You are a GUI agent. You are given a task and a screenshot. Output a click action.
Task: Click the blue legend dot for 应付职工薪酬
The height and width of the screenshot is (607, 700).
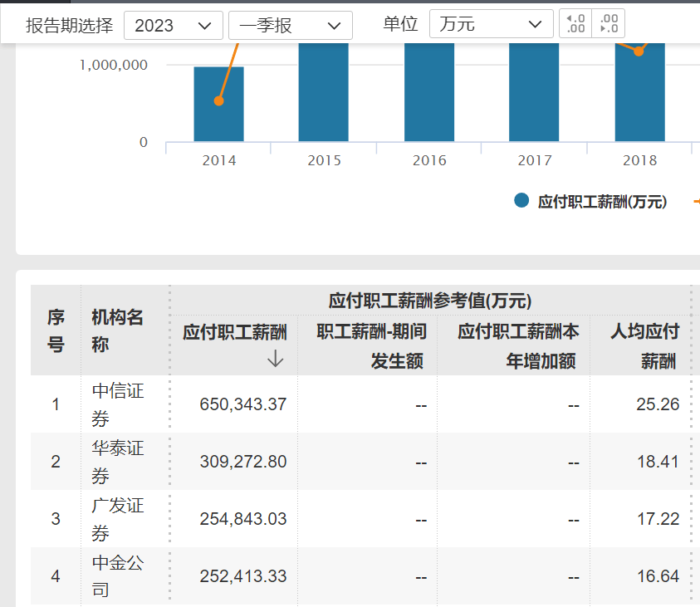coord(521,201)
